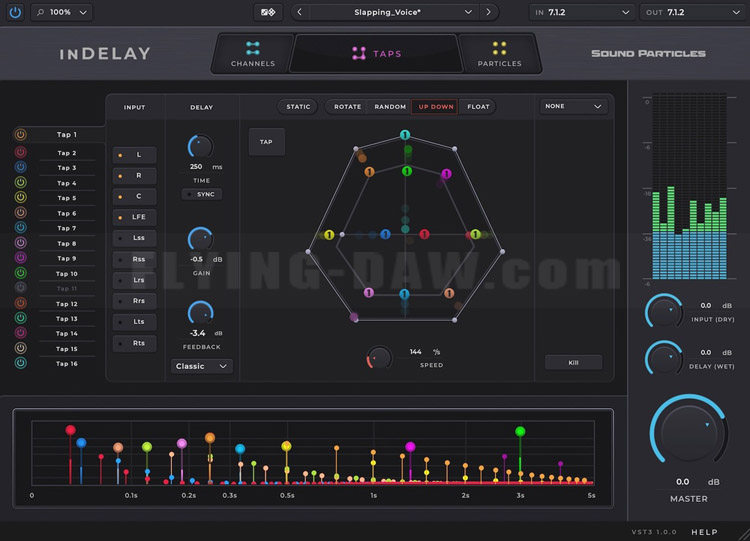
Task: Select STATIC movement mode
Action: click(298, 107)
